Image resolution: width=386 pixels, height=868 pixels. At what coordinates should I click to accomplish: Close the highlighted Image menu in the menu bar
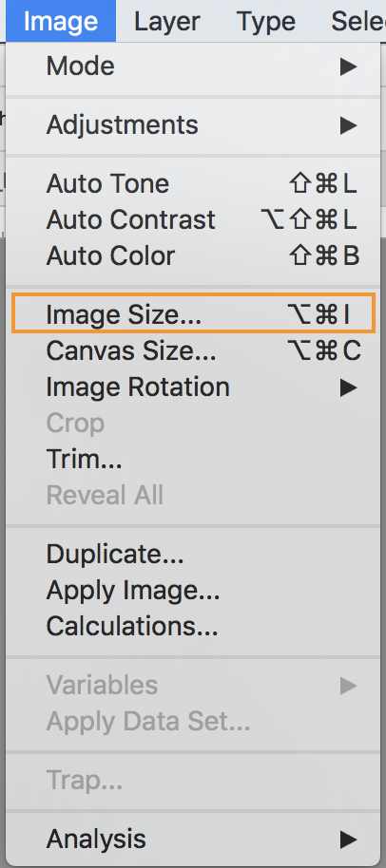(62, 22)
